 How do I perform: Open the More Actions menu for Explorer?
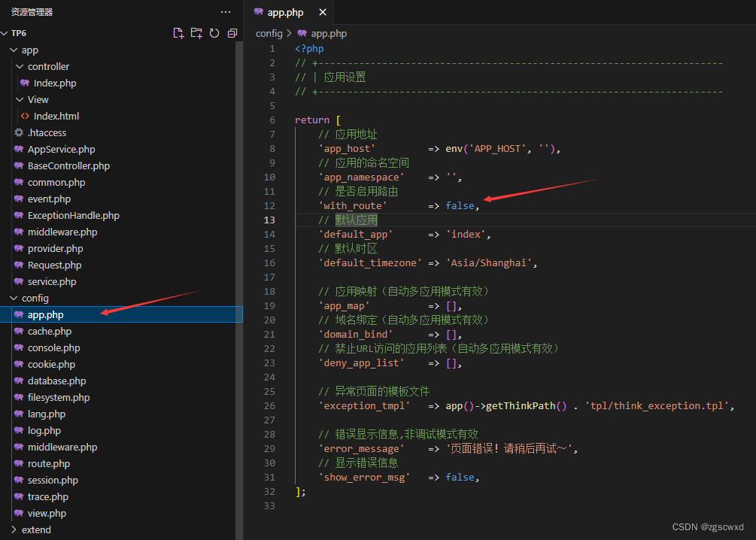point(225,11)
